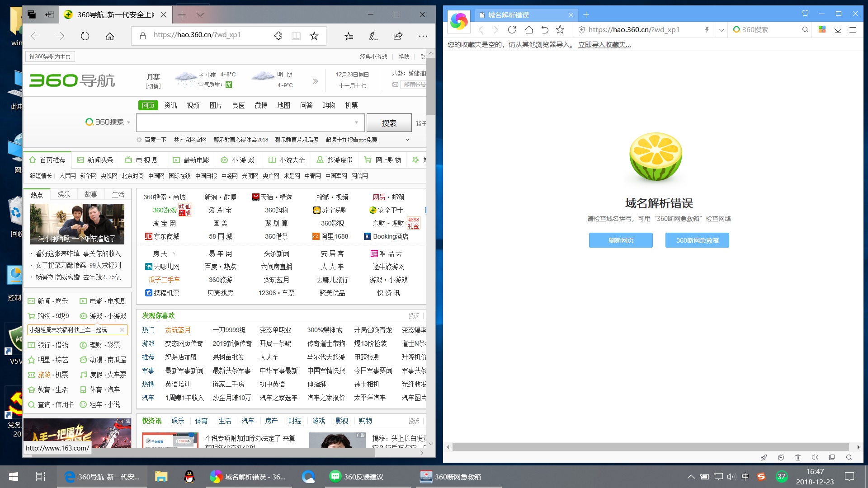Image resolution: width=868 pixels, height=488 pixels.
Task: Click the Edge home icon
Action: 110,36
